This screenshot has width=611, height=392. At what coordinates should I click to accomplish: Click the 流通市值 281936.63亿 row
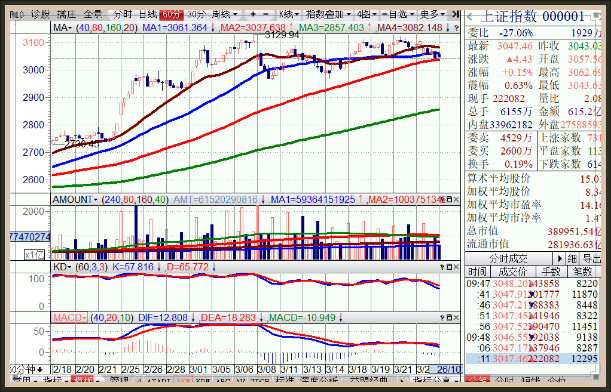pos(533,244)
